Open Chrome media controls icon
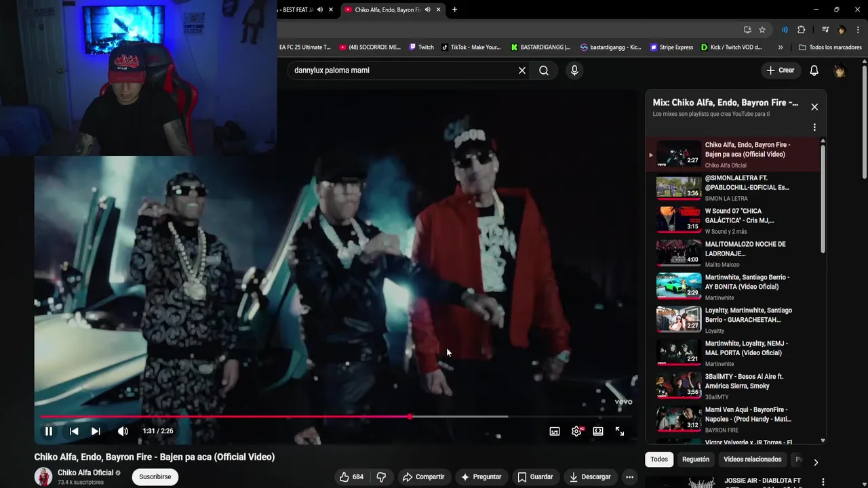Screen dimensions: 868x488 pos(825,30)
